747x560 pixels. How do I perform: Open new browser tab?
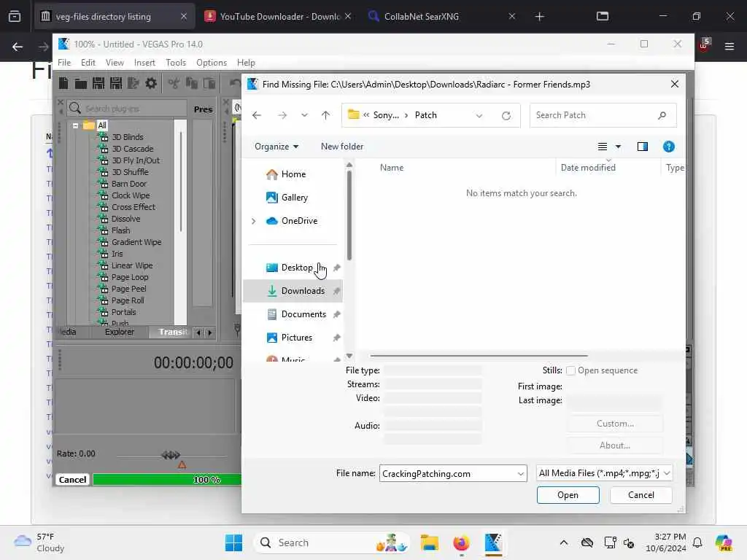[539, 17]
